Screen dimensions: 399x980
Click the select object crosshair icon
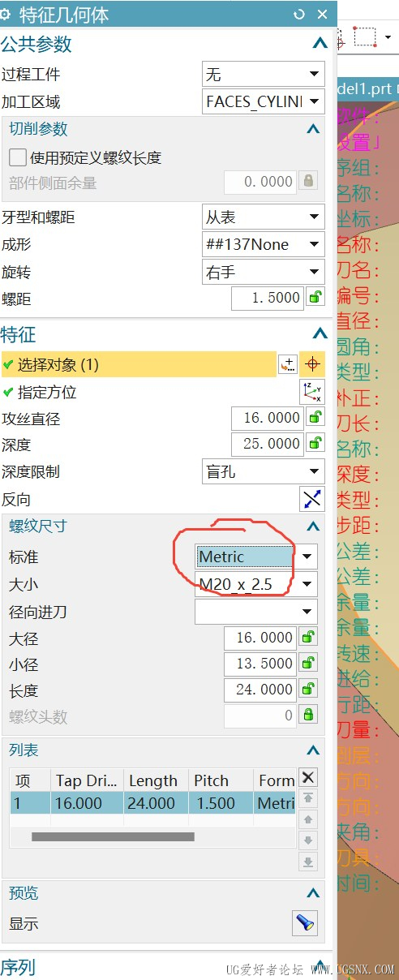(312, 364)
